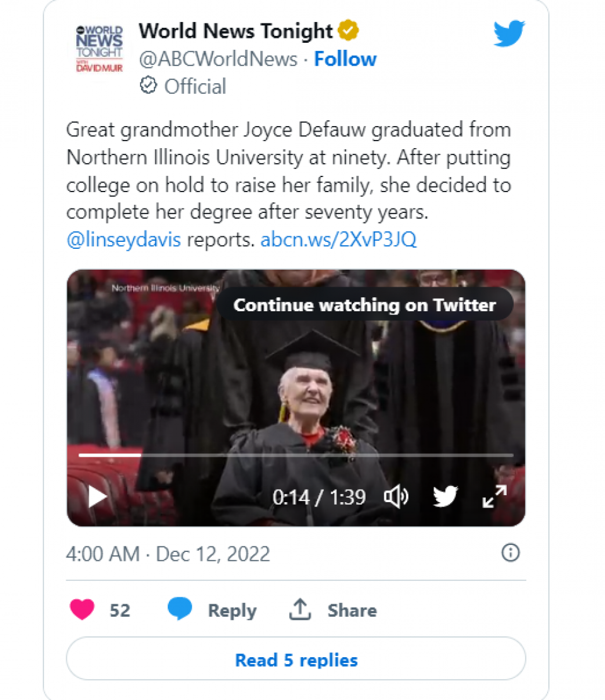Expand video to fullscreen

[x=495, y=496]
